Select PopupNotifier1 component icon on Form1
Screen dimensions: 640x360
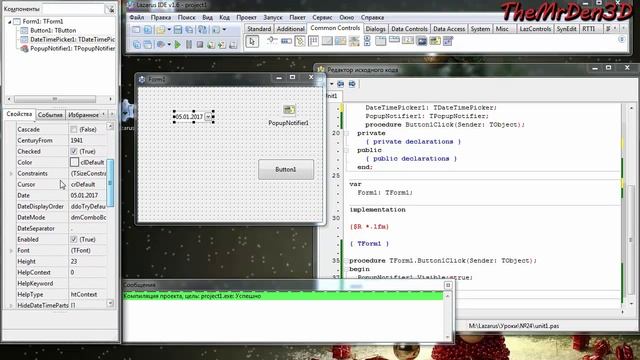point(289,110)
